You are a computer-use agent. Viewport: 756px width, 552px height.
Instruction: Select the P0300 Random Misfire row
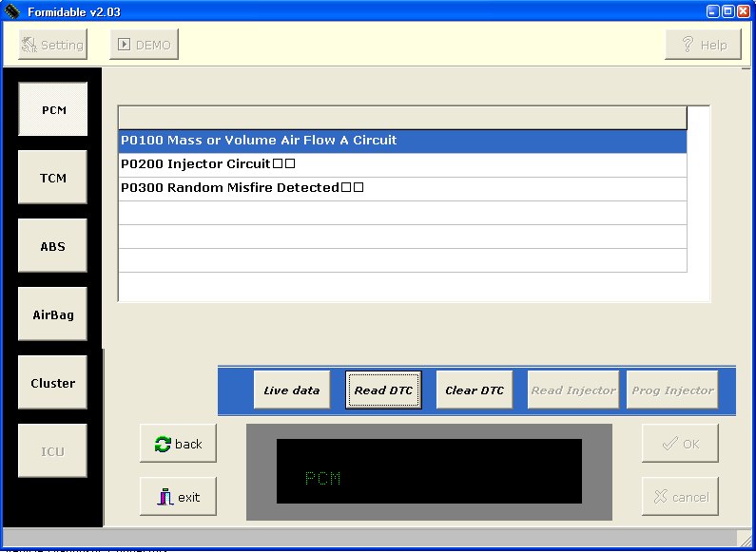click(x=401, y=188)
